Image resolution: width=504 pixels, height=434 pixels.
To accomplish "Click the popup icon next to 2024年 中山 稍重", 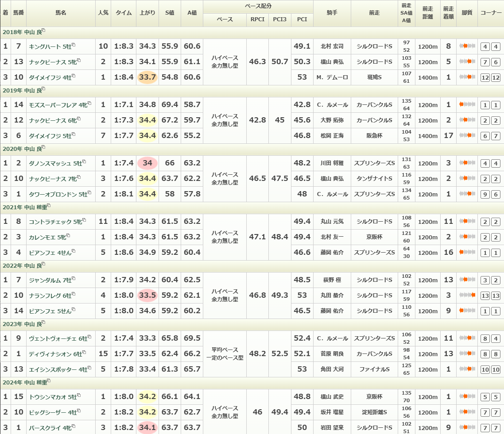I will coord(50,381).
